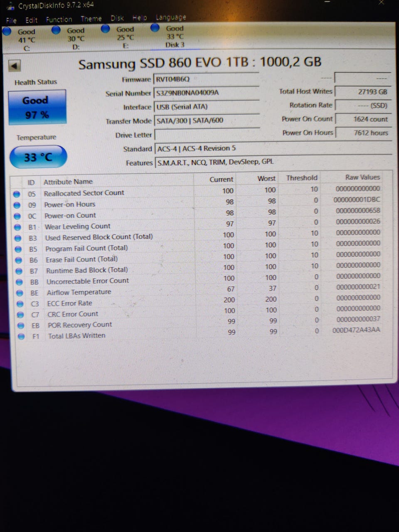
Task: Click raw value 000D472A43AA
Action: [x=356, y=330]
